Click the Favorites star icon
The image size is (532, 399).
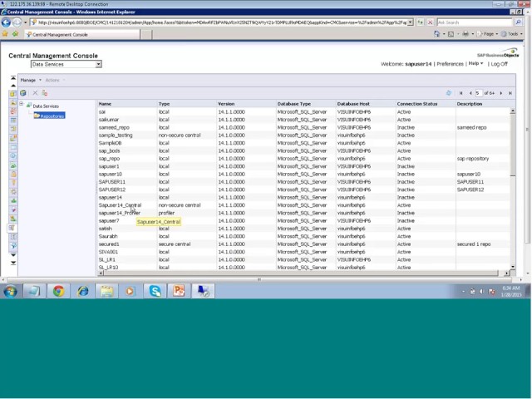click(5, 34)
